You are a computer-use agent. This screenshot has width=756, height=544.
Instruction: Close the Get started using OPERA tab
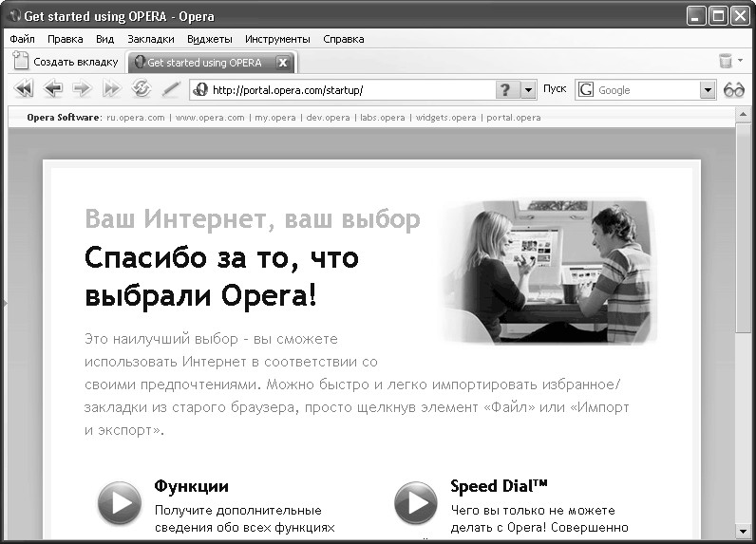click(282, 63)
